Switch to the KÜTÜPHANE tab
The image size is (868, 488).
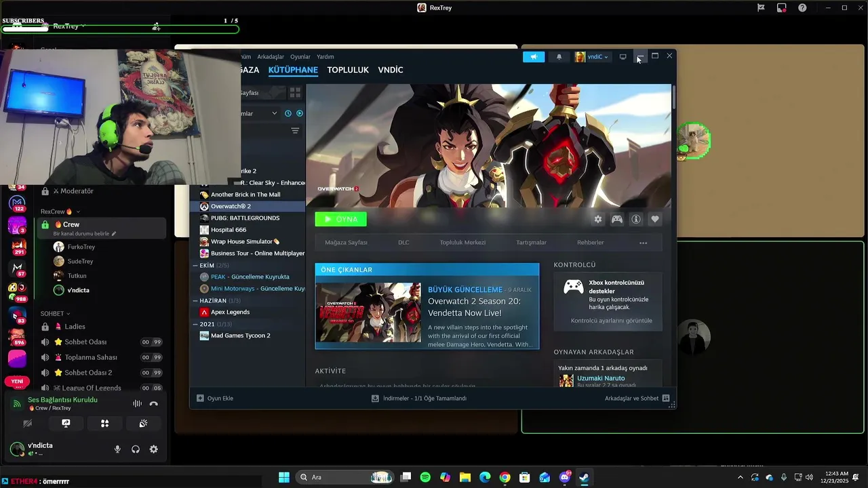(x=293, y=70)
